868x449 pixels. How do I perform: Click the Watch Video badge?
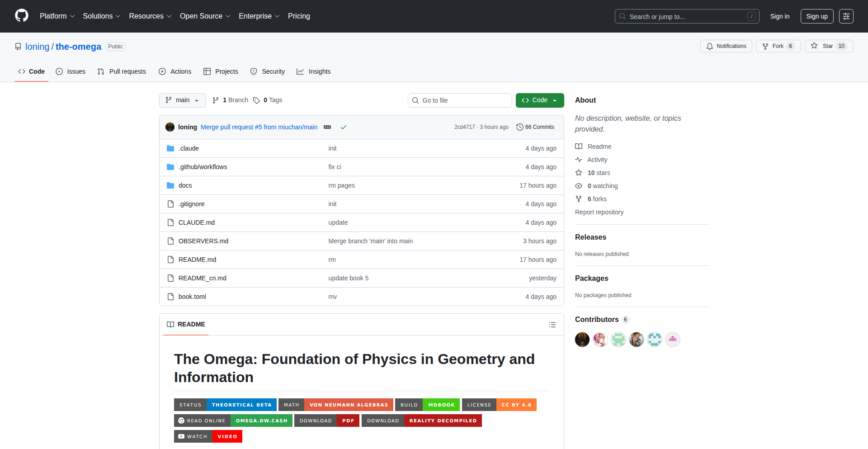[208, 436]
